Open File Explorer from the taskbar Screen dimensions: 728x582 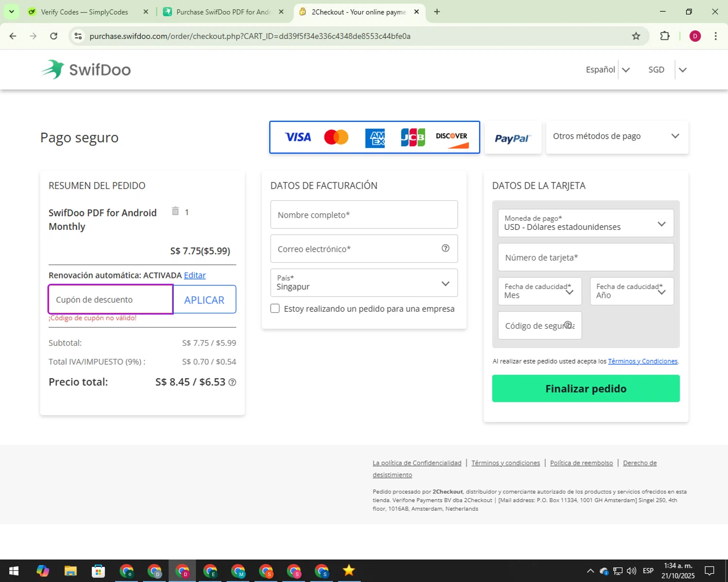[70, 571]
